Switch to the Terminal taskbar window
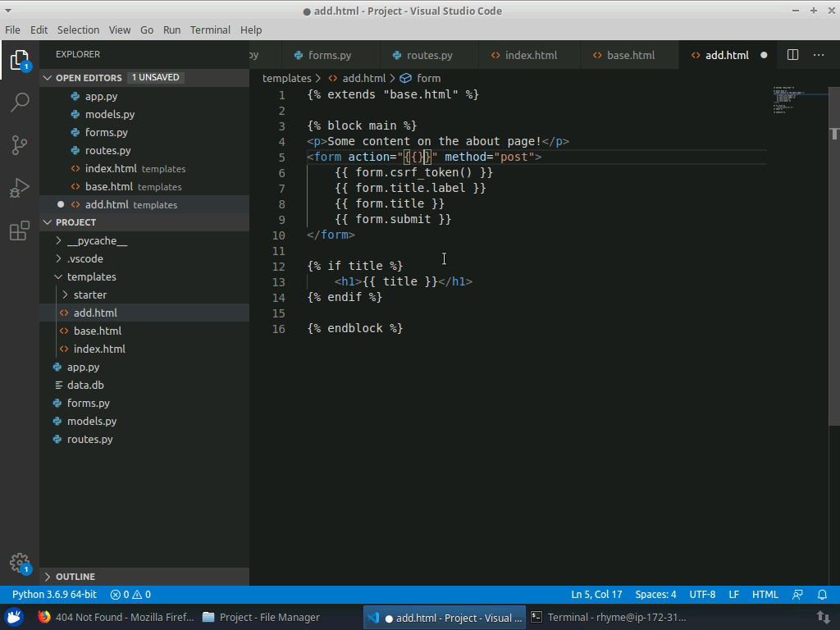The height and width of the screenshot is (630, 840). click(609, 617)
